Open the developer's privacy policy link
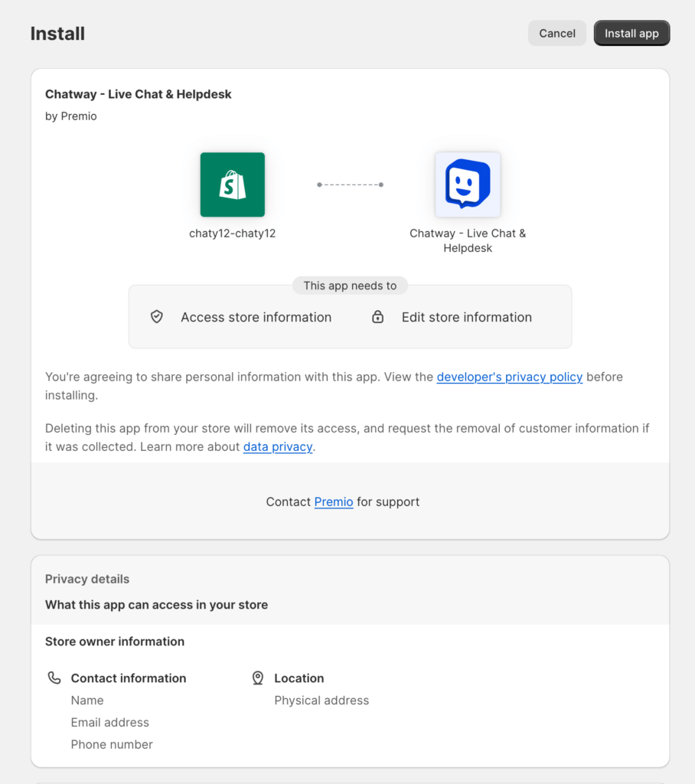The width and height of the screenshot is (695, 784). pyautogui.click(x=510, y=377)
